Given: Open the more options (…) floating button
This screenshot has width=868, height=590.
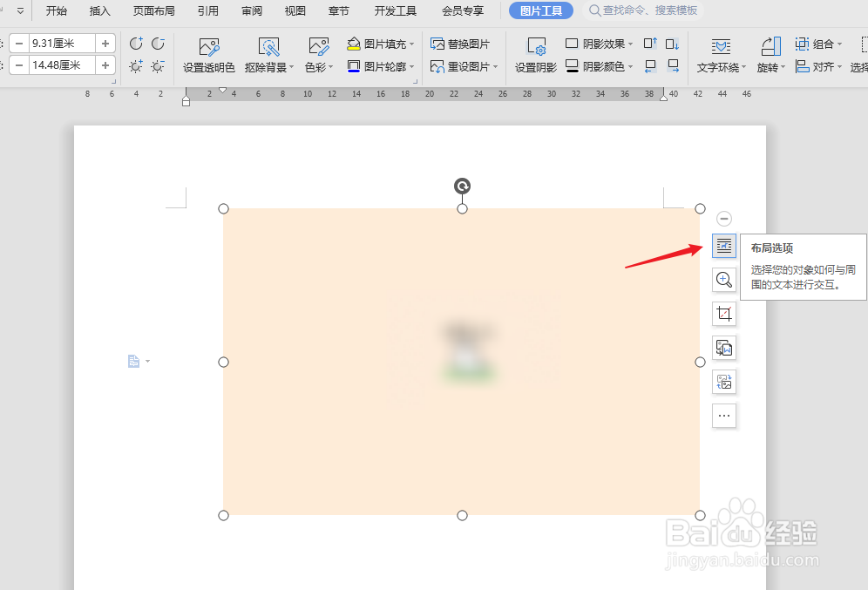Looking at the screenshot, I should click(x=724, y=416).
